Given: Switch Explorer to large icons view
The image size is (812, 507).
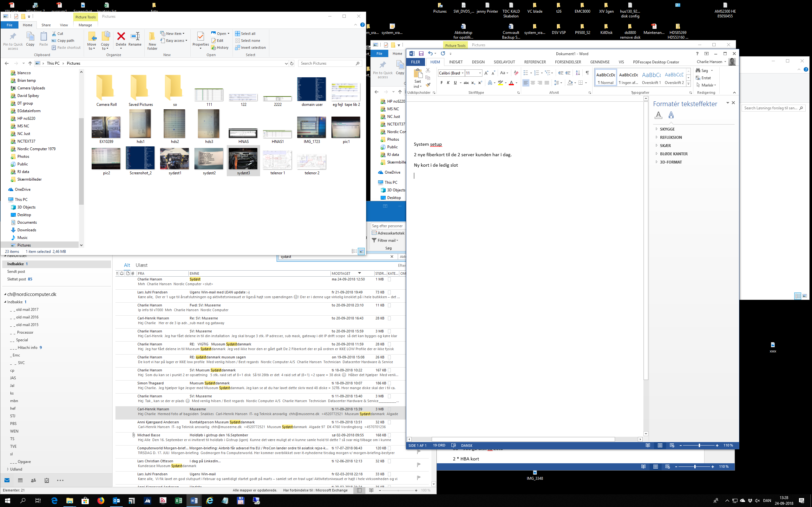Looking at the screenshot, I should point(361,251).
